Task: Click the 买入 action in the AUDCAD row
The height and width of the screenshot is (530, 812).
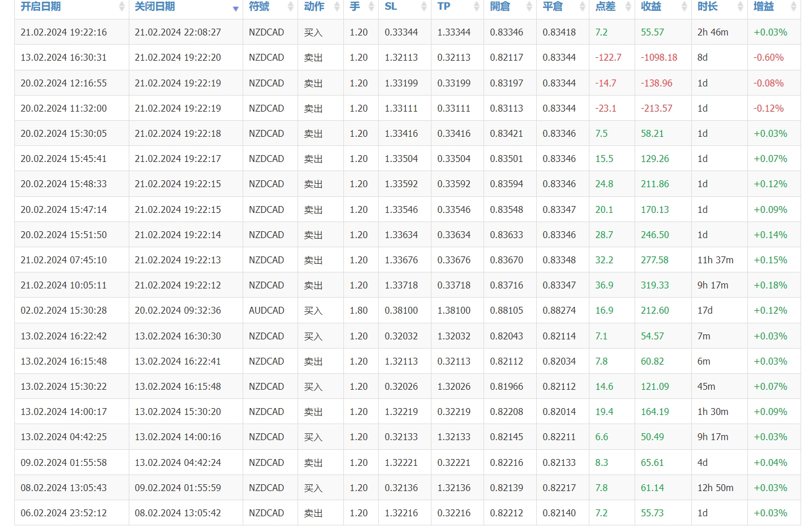Action: 313,310
